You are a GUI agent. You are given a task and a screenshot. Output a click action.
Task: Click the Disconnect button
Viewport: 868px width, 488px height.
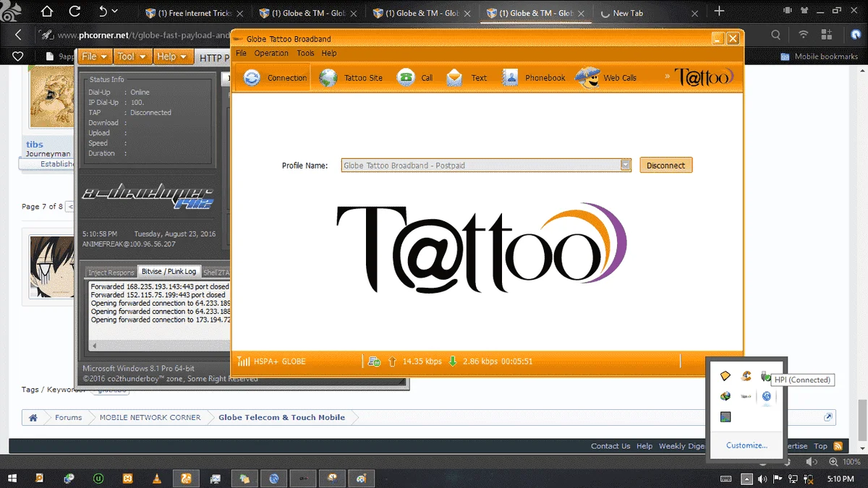click(x=665, y=166)
